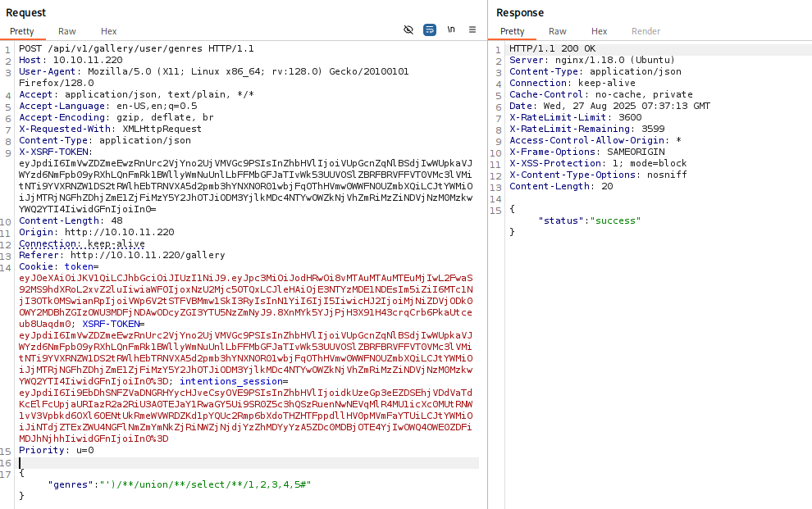Screen dimensions: 812x509
Task: Click the X-RateLimit-Limit: 3600 header
Action: coord(575,117)
